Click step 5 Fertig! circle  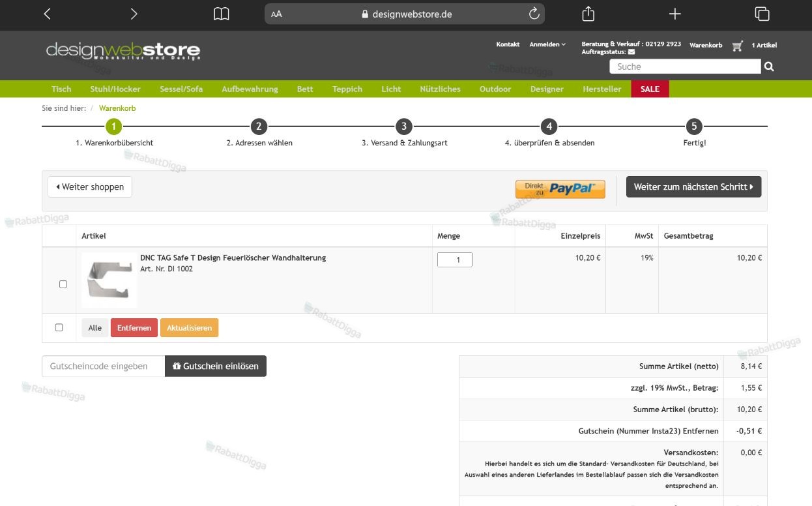point(694,126)
